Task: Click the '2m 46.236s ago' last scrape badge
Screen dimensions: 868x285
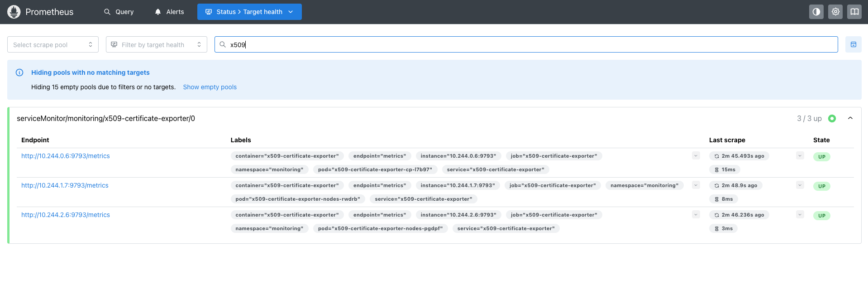Action: click(739, 215)
